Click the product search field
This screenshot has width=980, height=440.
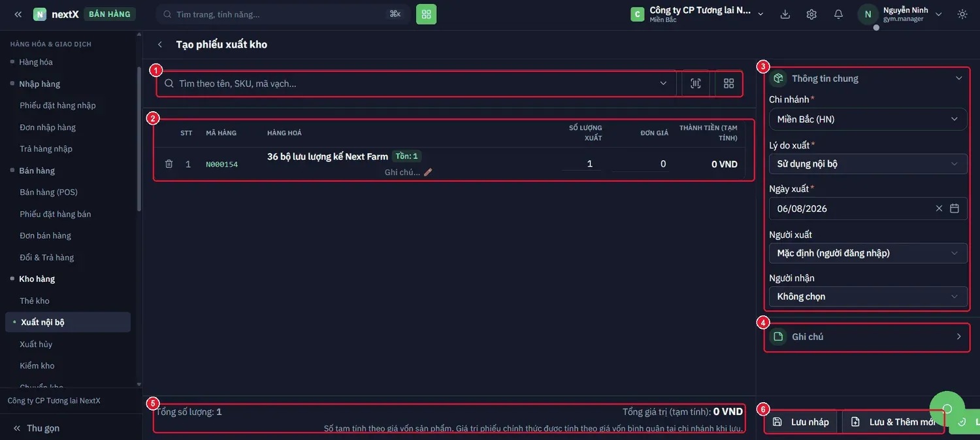416,84
